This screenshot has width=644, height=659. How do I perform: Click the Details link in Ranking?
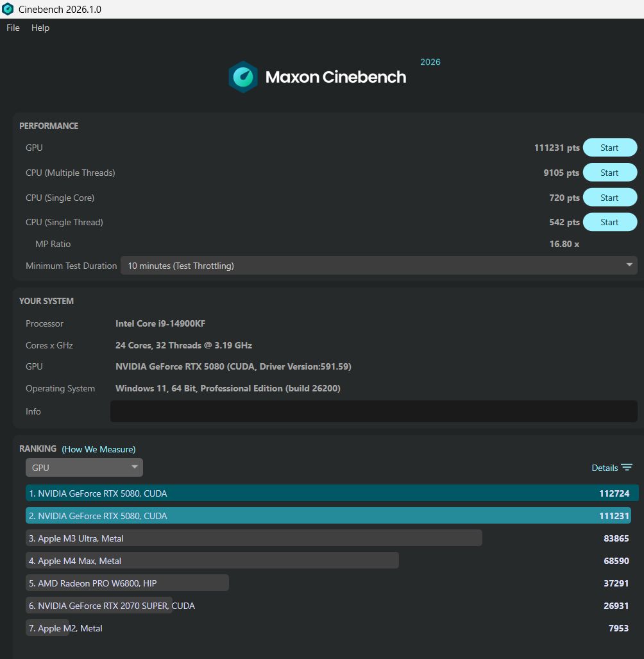604,468
